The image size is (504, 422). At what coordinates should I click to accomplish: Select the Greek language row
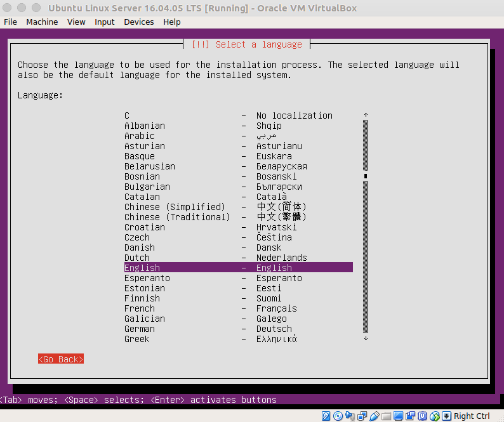coord(238,339)
